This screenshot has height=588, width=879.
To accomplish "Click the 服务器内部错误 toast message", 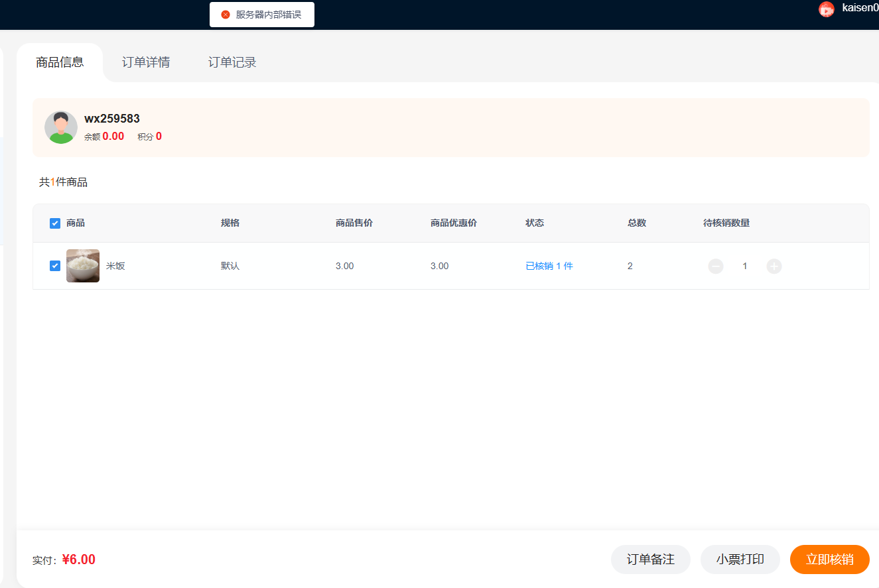I will click(x=268, y=15).
